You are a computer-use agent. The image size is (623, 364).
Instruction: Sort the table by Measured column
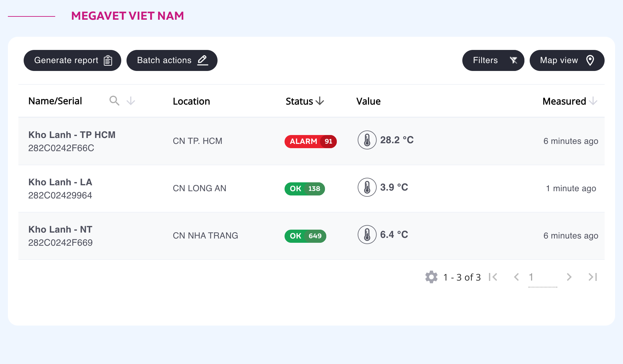[570, 101]
